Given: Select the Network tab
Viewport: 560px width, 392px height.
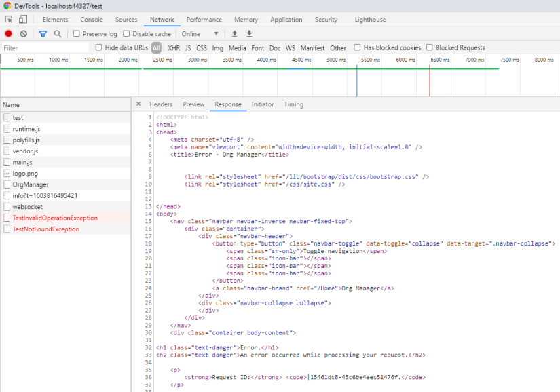Looking at the screenshot, I should [162, 20].
